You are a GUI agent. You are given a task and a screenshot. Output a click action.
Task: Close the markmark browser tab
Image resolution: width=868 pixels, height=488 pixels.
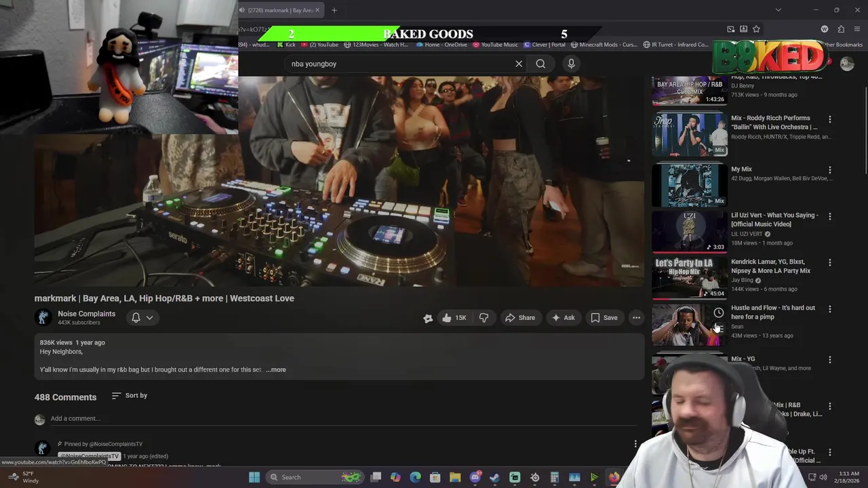[x=317, y=10]
